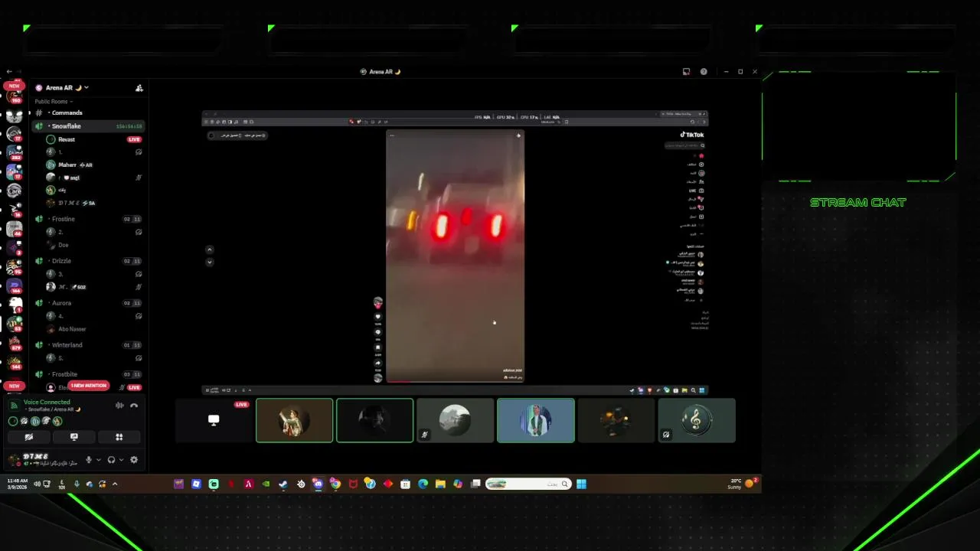
Task: Open the server with 144 badge
Action: click(15, 361)
